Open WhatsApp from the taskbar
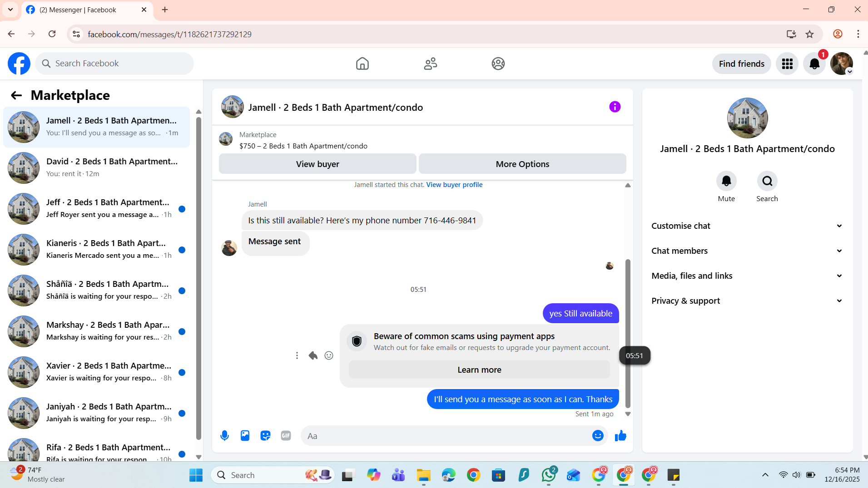Image resolution: width=868 pixels, height=488 pixels. pyautogui.click(x=549, y=475)
